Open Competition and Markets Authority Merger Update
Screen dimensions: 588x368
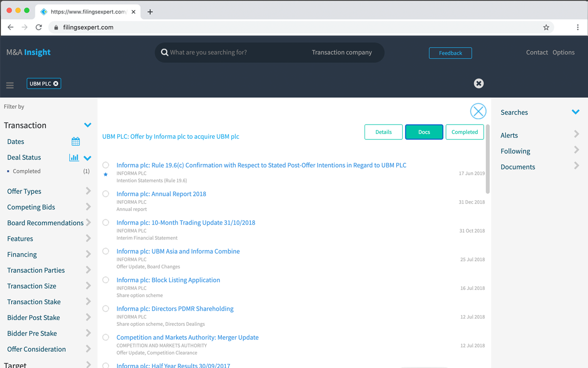coord(187,338)
